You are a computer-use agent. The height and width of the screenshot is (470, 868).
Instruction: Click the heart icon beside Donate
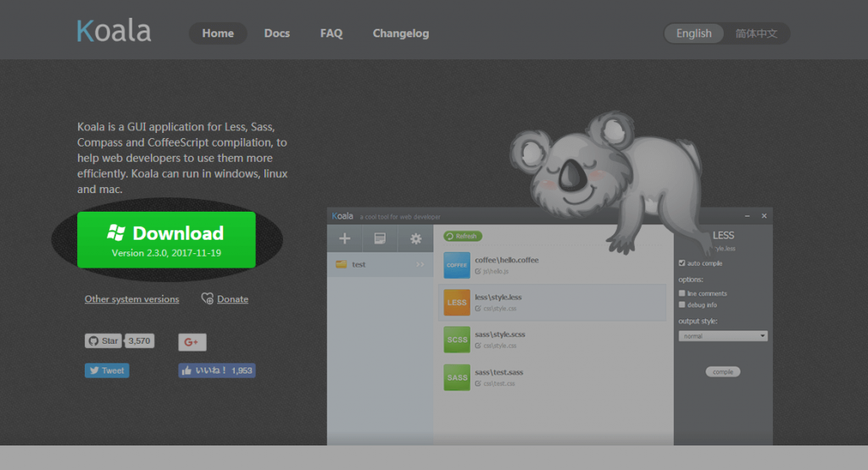[207, 299]
